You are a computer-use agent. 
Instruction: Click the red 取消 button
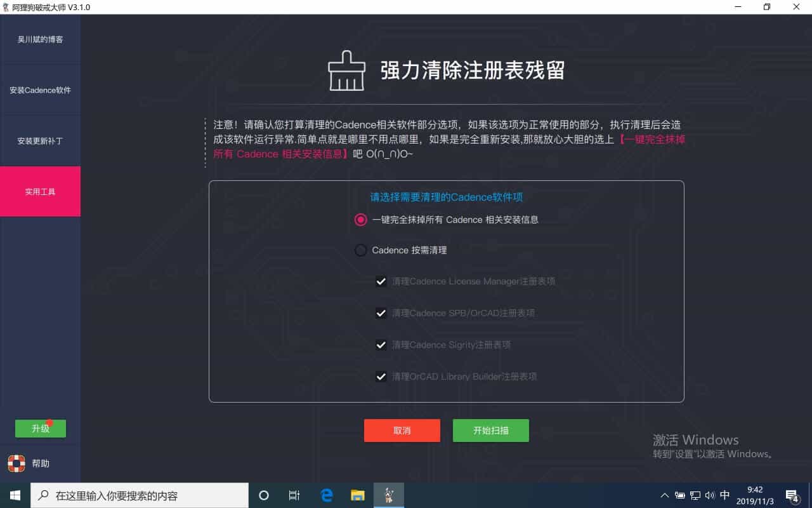pos(402,431)
